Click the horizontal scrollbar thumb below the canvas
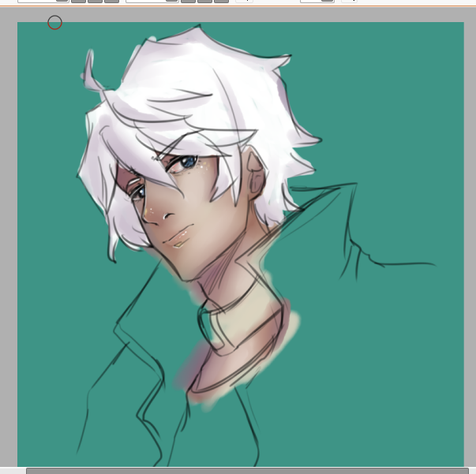Screen dimensions: 476x474 247,471
